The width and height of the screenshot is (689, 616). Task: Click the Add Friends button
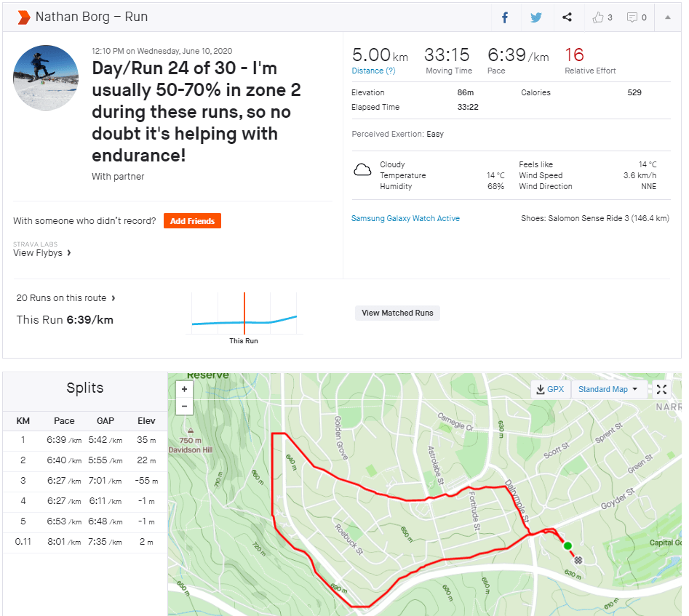point(192,221)
